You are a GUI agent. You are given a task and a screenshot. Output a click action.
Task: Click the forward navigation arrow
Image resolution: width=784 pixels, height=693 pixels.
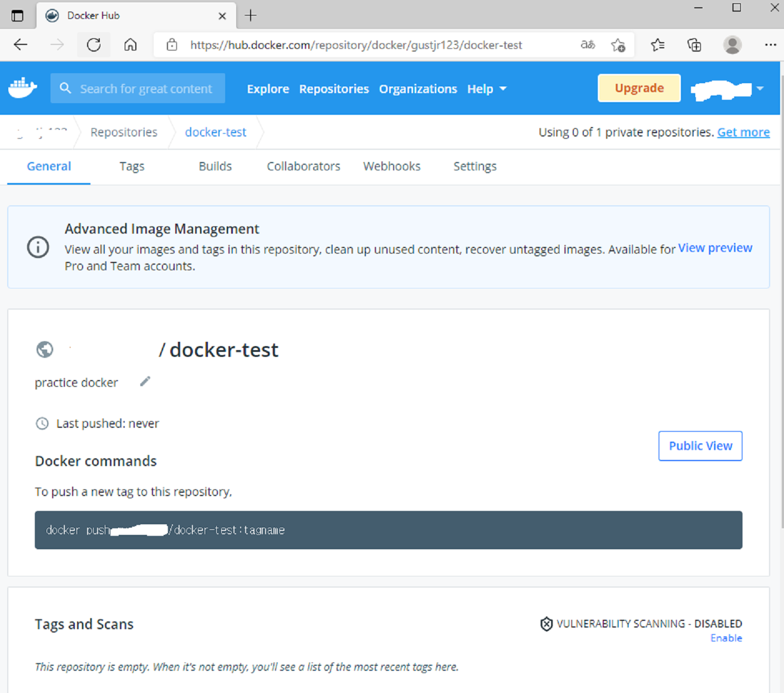coord(57,45)
